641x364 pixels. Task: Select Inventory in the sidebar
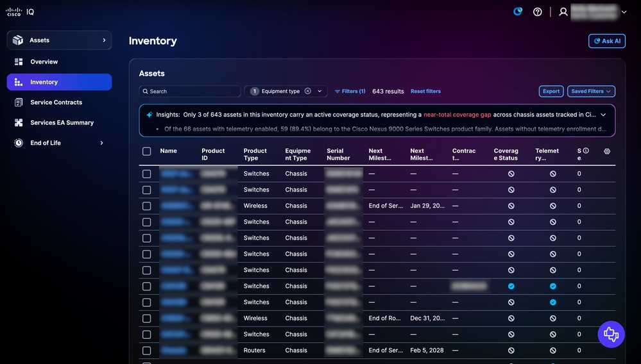(x=59, y=82)
